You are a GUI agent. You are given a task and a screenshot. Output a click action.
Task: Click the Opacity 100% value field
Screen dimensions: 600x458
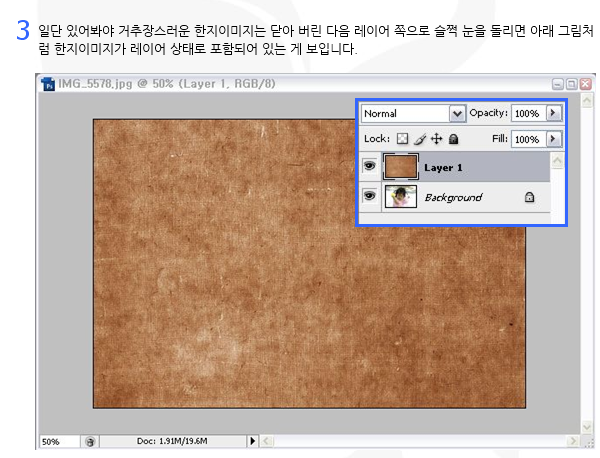(x=528, y=113)
